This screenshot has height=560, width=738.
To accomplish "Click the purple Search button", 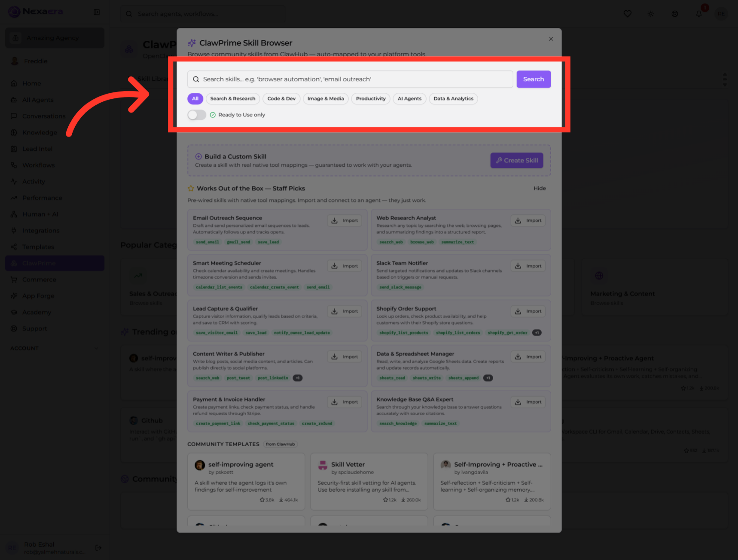I will [x=534, y=79].
